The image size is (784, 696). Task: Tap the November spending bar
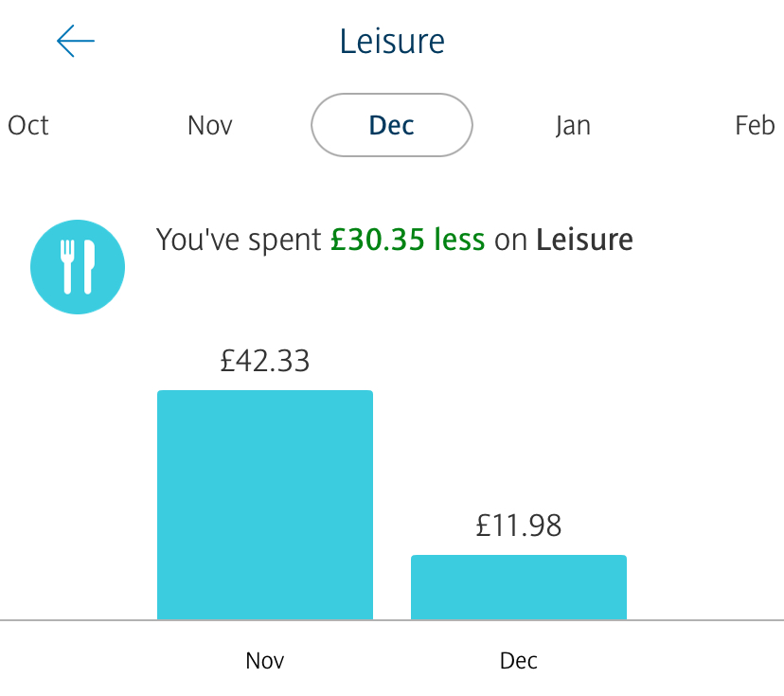(265, 505)
